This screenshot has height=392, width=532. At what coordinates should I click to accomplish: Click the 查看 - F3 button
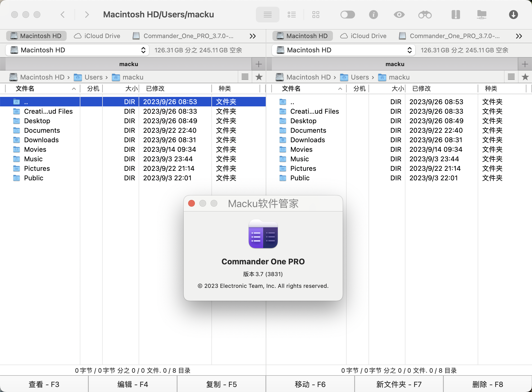coord(44,384)
